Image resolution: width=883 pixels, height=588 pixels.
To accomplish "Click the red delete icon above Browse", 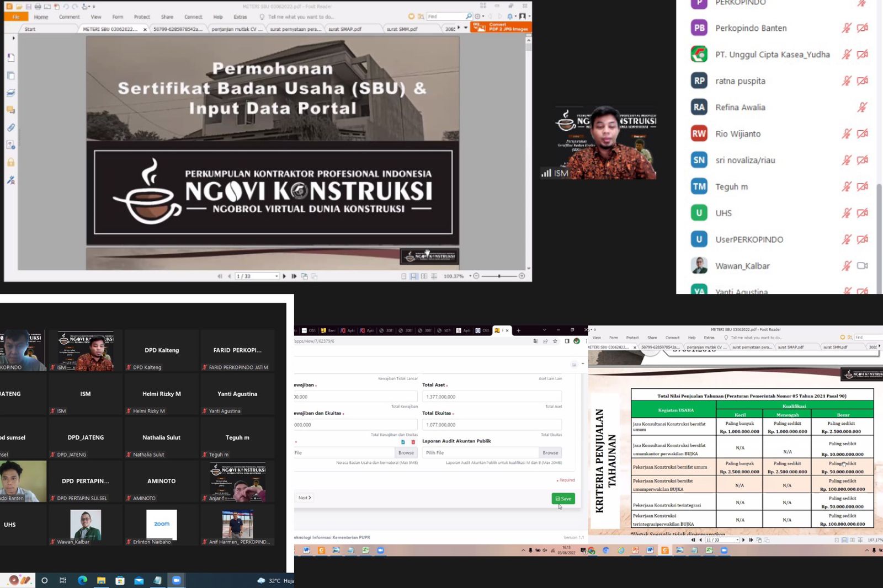I will point(413,442).
